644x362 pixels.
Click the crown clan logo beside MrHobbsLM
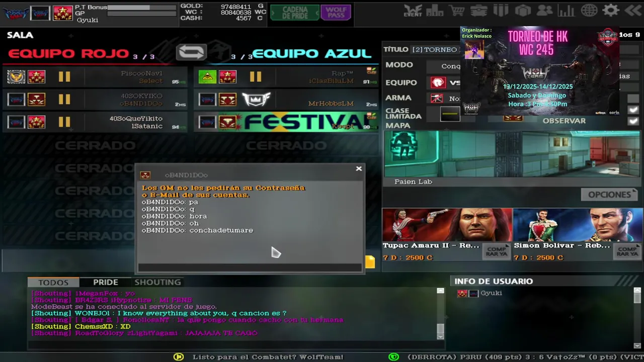tap(257, 99)
